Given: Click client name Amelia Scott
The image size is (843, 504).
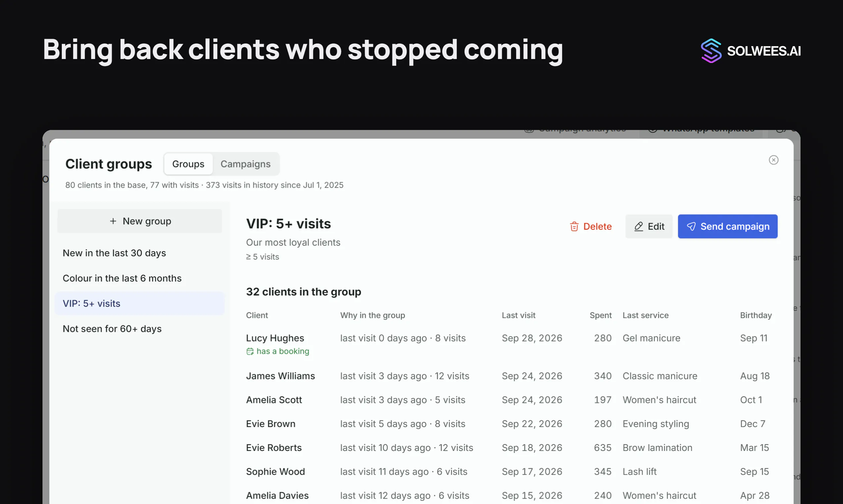Looking at the screenshot, I should 274,400.
